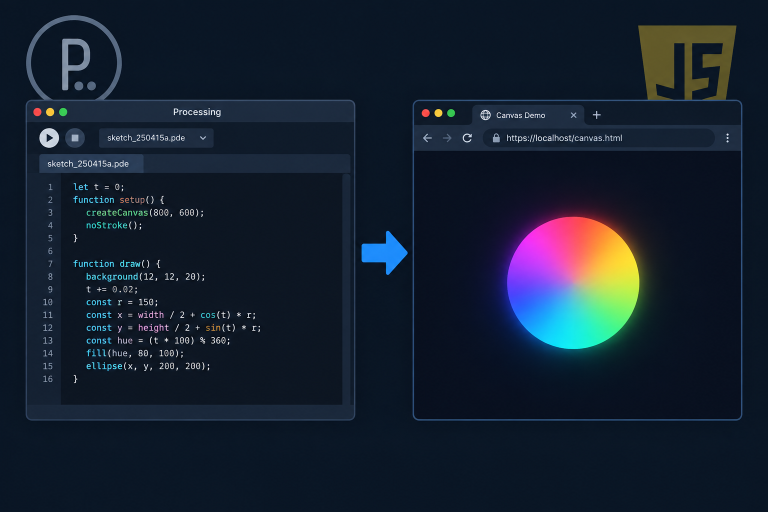This screenshot has width=768, height=512.
Task: Maximize the Processing window with green button
Action: (63, 112)
